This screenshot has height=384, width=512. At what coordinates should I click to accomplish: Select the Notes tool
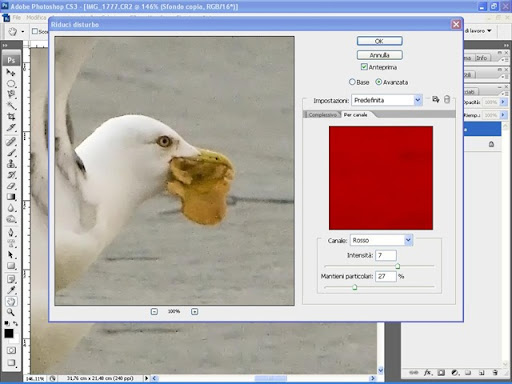click(11, 279)
